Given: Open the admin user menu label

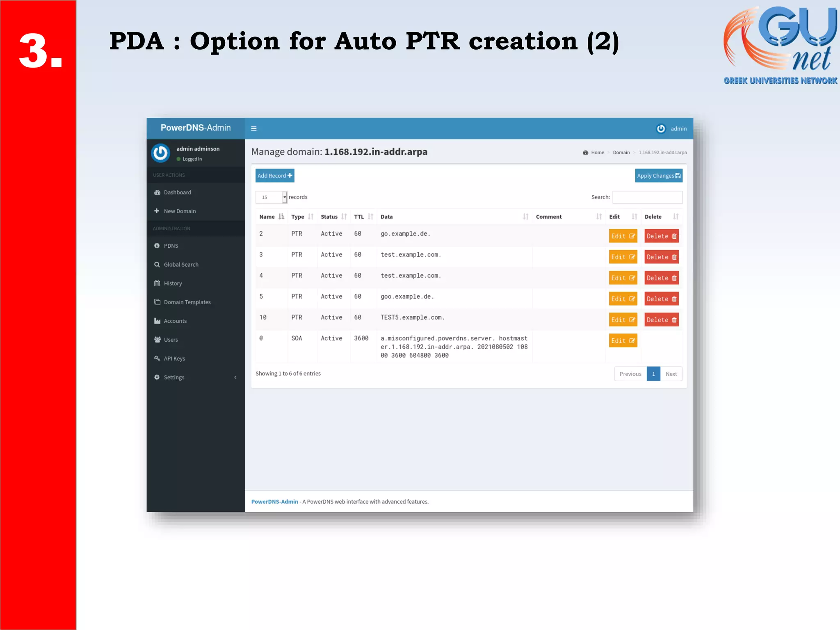Looking at the screenshot, I should 678,129.
